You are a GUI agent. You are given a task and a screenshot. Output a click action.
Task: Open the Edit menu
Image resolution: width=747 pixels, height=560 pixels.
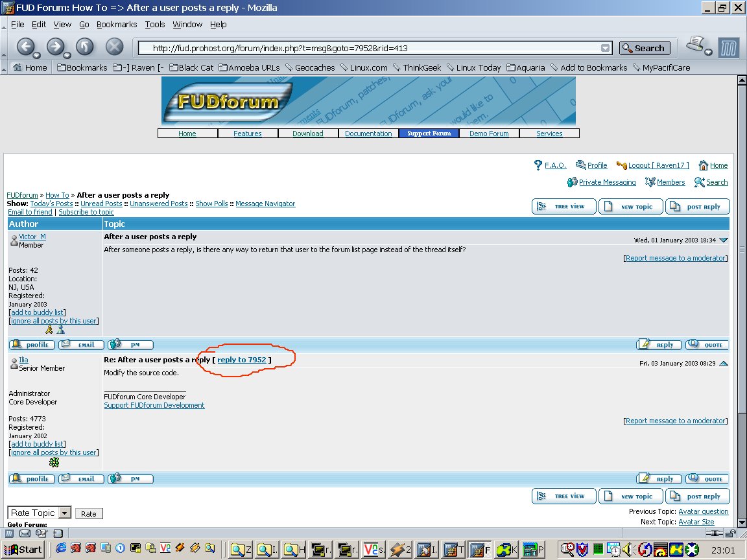pyautogui.click(x=39, y=24)
